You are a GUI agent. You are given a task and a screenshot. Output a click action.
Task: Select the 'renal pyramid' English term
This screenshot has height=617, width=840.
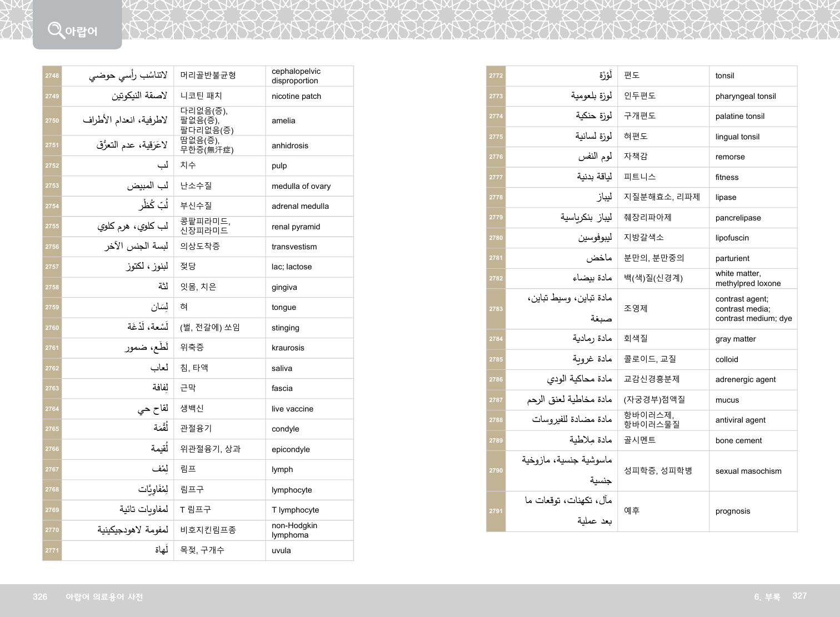tap(296, 227)
